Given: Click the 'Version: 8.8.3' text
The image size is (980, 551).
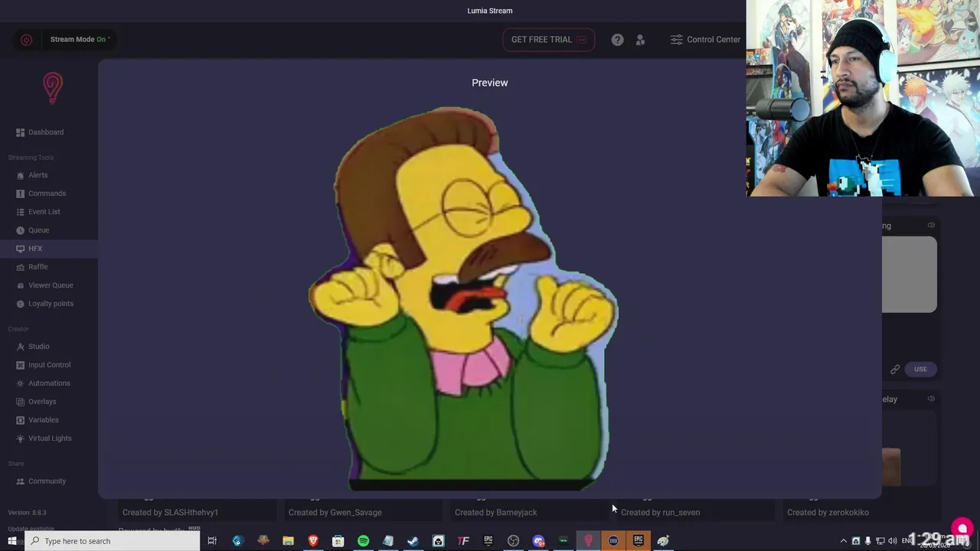Looking at the screenshot, I should (x=28, y=513).
